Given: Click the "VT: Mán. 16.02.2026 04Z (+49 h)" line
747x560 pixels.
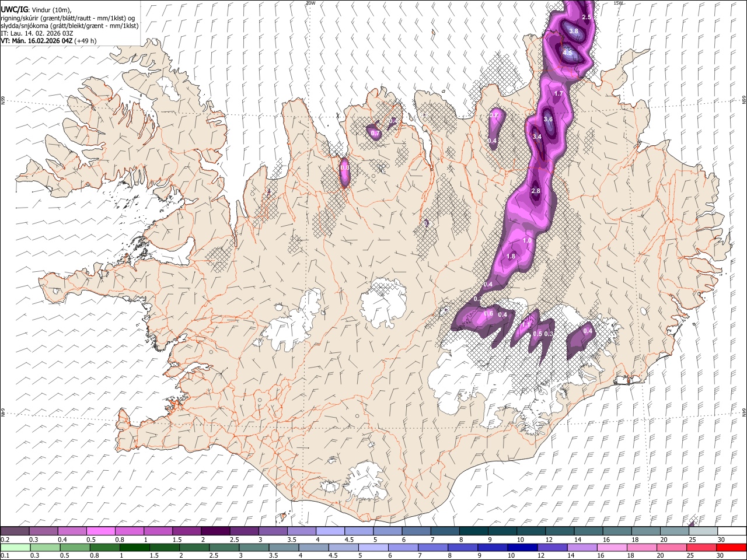Looking at the screenshot, I should (48, 41).
